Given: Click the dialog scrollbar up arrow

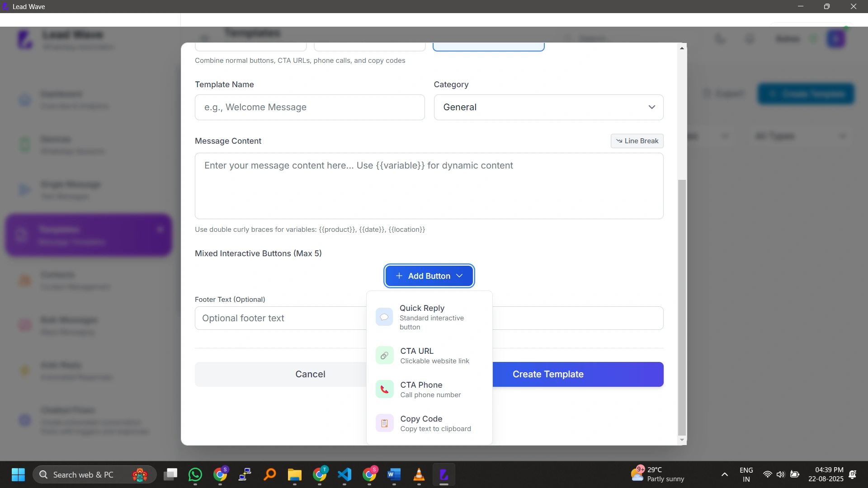Looking at the screenshot, I should point(682,48).
